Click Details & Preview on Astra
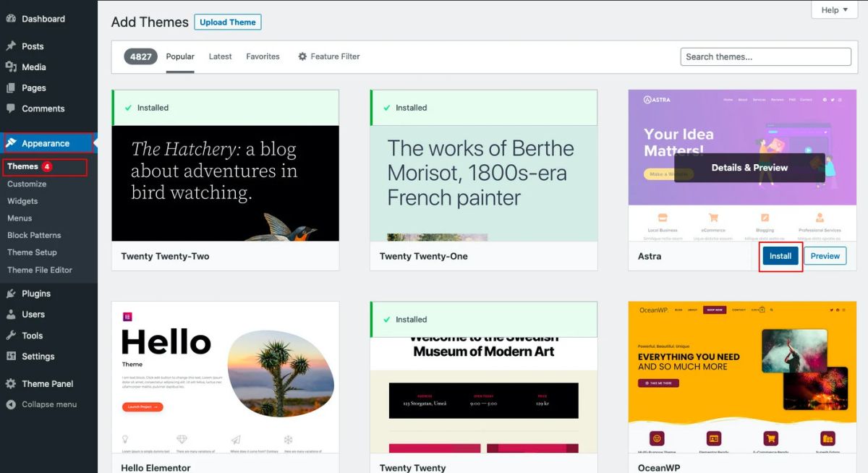Screen dimensions: 868x473 [749, 167]
